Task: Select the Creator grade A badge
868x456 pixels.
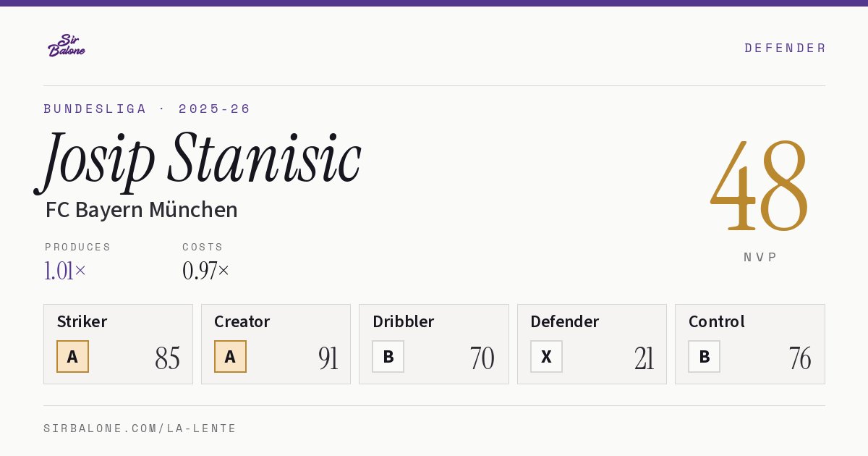Action: point(230,357)
